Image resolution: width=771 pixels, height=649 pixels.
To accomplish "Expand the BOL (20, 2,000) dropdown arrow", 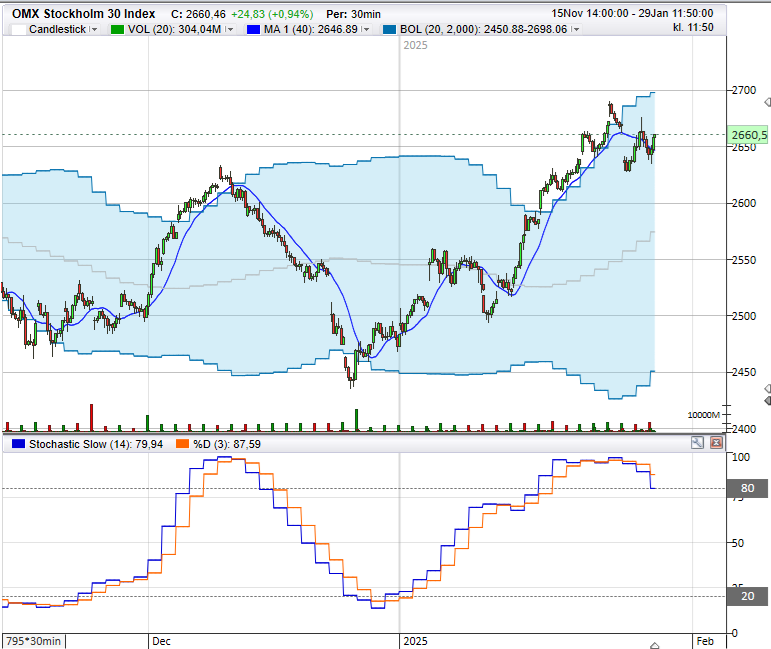I will (x=575, y=30).
